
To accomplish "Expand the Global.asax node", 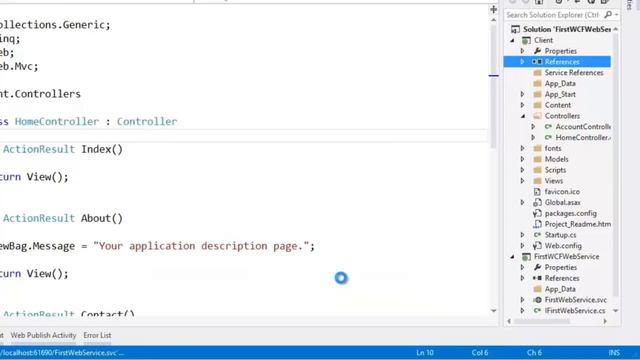I will (x=522, y=202).
